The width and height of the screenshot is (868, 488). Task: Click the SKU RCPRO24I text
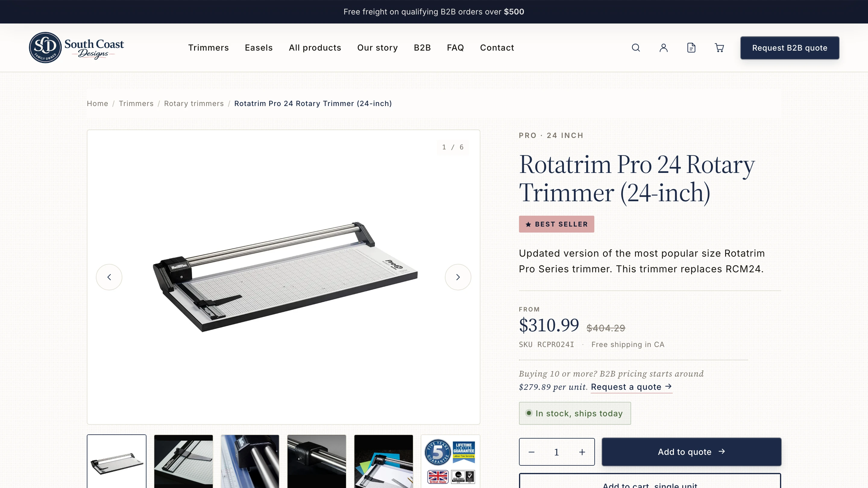point(546,345)
